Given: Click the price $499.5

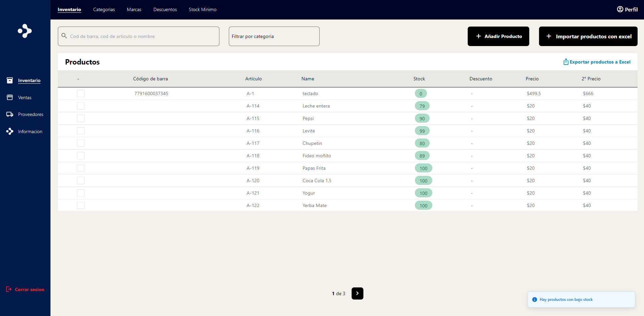Looking at the screenshot, I should coord(534,93).
